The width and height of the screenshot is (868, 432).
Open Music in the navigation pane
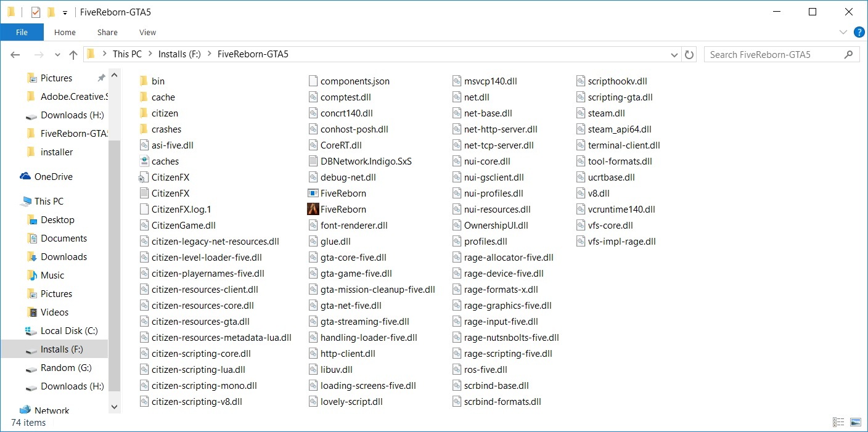pos(52,275)
